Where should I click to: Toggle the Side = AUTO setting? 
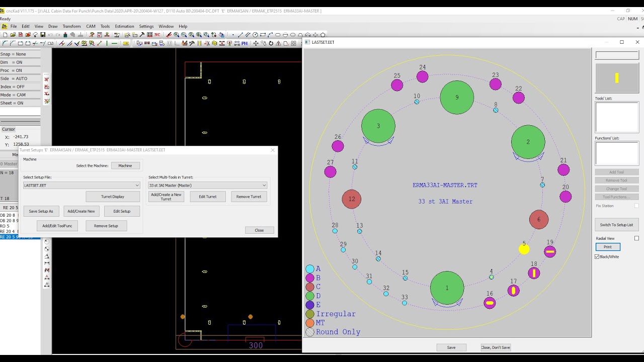(20, 78)
